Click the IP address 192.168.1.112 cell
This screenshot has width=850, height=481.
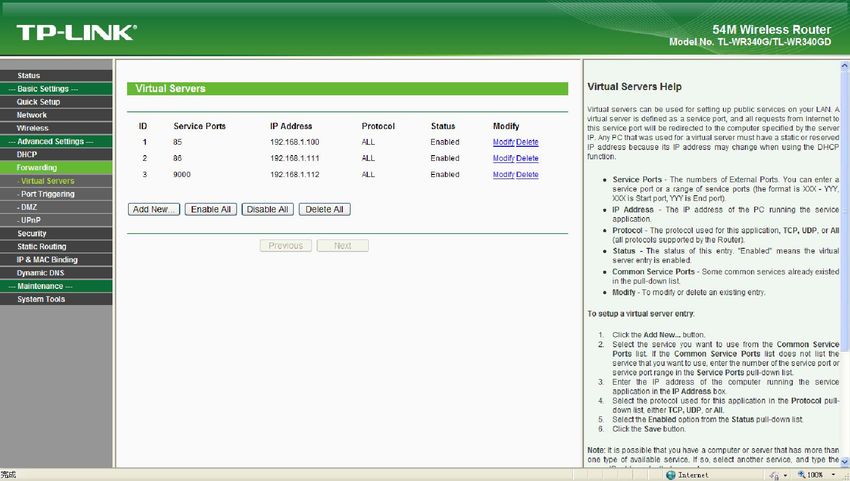click(294, 175)
